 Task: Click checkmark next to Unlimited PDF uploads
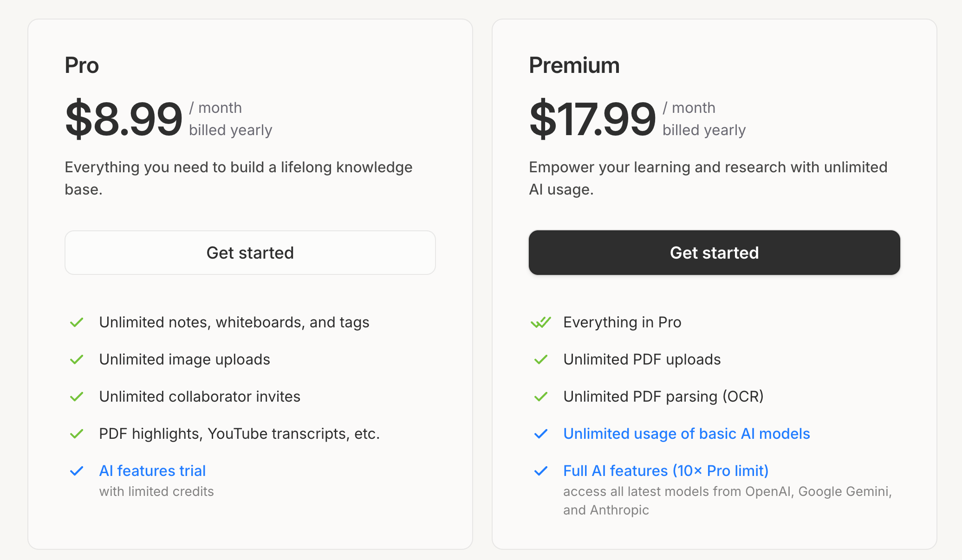tap(541, 359)
